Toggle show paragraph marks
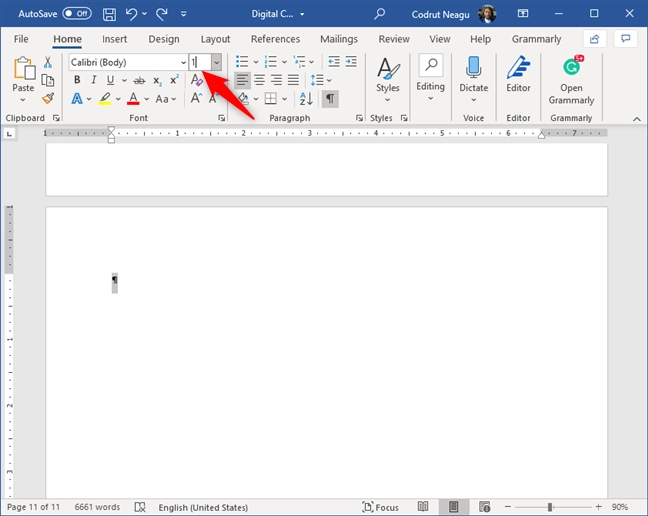648x516 pixels. tap(330, 99)
